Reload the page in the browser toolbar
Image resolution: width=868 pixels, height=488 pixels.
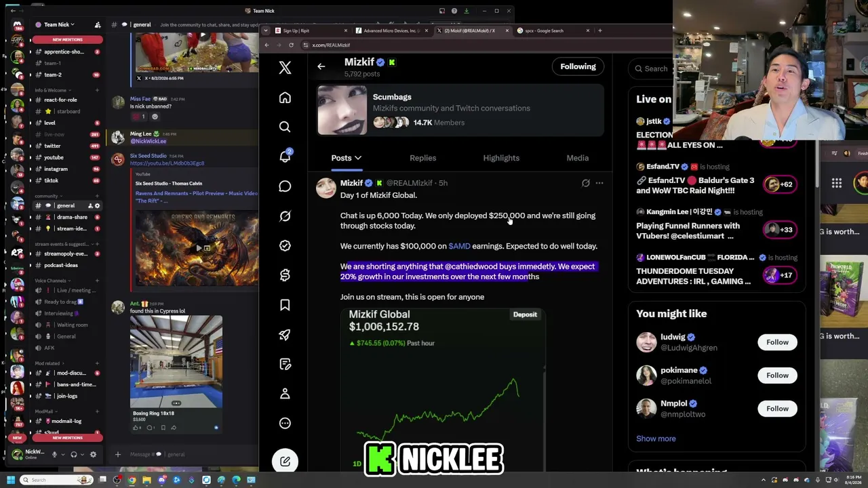tap(291, 45)
